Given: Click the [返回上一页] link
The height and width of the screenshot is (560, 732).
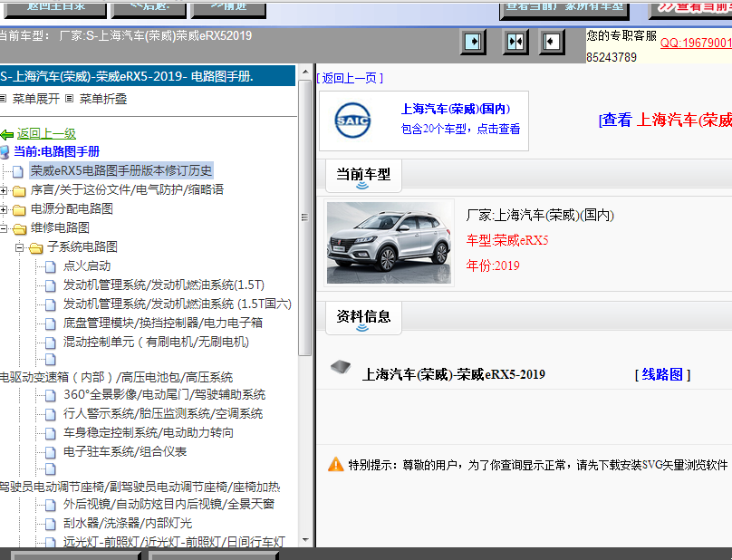Looking at the screenshot, I should pyautogui.click(x=350, y=78).
